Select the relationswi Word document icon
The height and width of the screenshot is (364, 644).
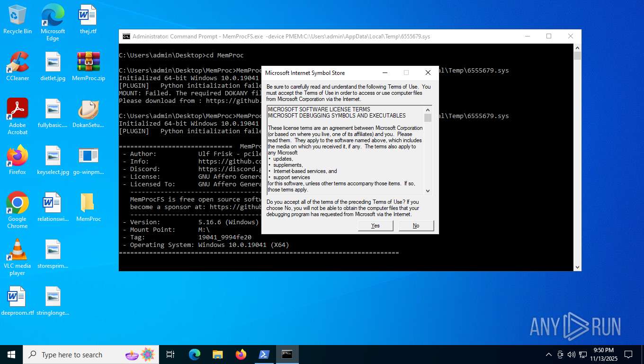[x=53, y=207]
